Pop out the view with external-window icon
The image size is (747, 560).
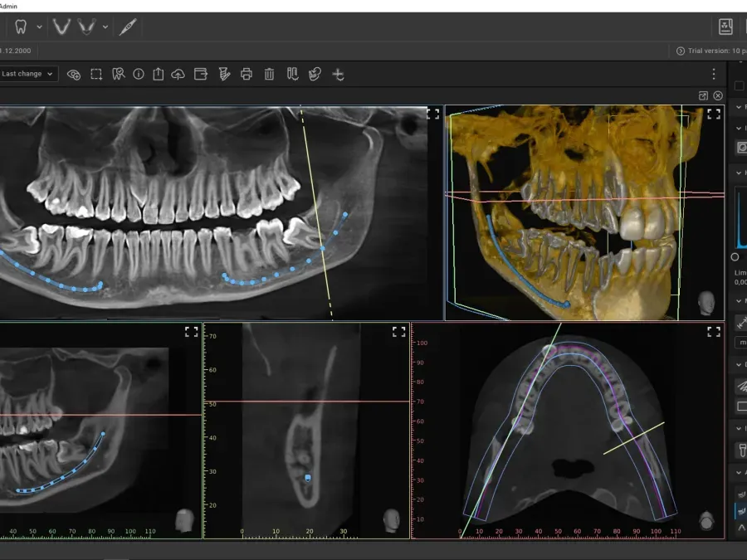pyautogui.click(x=703, y=95)
